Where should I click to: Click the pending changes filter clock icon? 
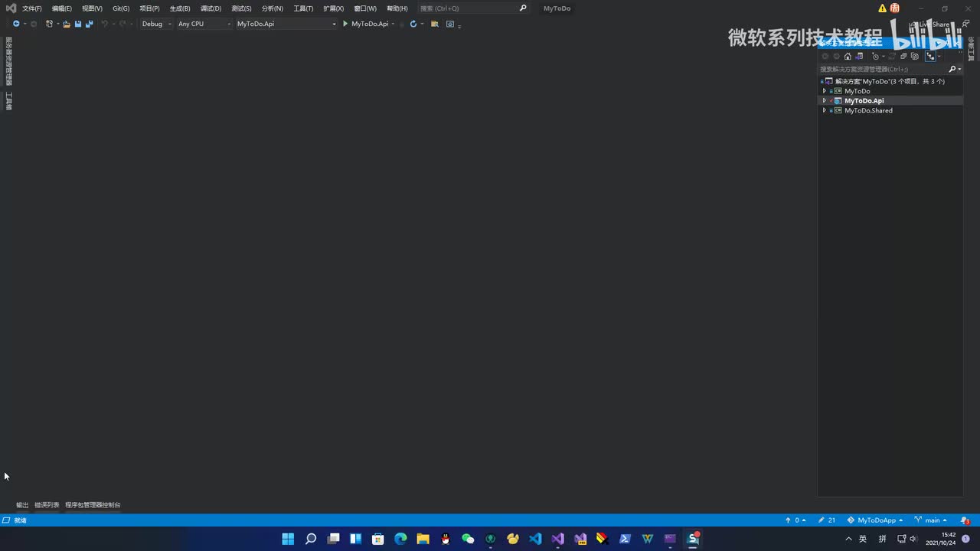pyautogui.click(x=876, y=57)
